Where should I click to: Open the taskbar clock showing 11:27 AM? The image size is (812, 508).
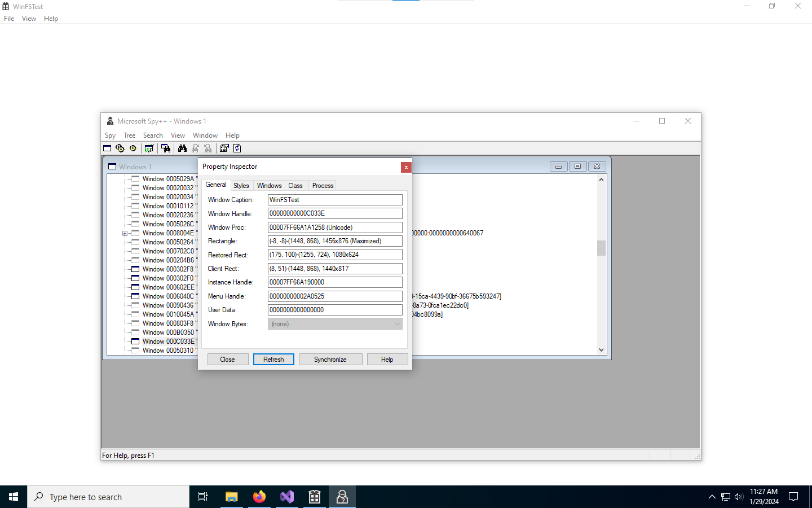point(764,497)
